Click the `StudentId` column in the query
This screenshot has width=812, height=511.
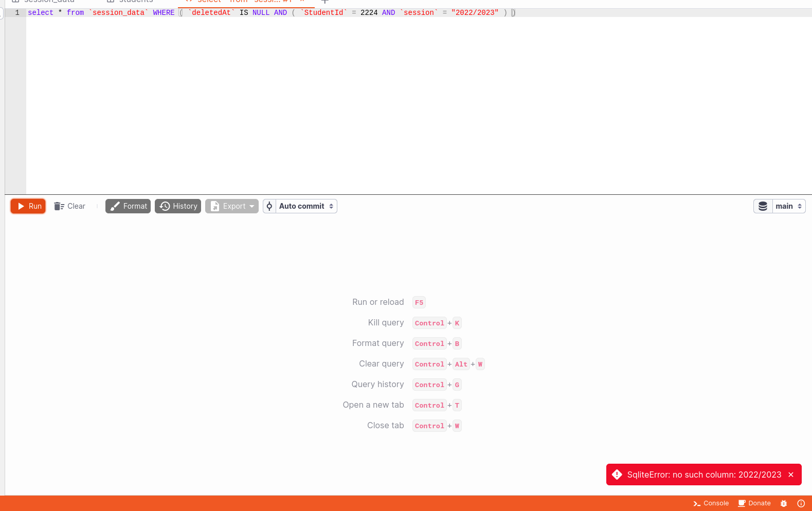coord(324,13)
